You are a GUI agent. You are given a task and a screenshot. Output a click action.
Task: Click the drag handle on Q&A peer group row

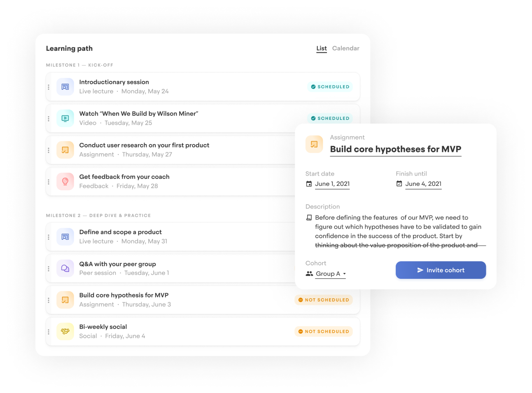point(49,269)
